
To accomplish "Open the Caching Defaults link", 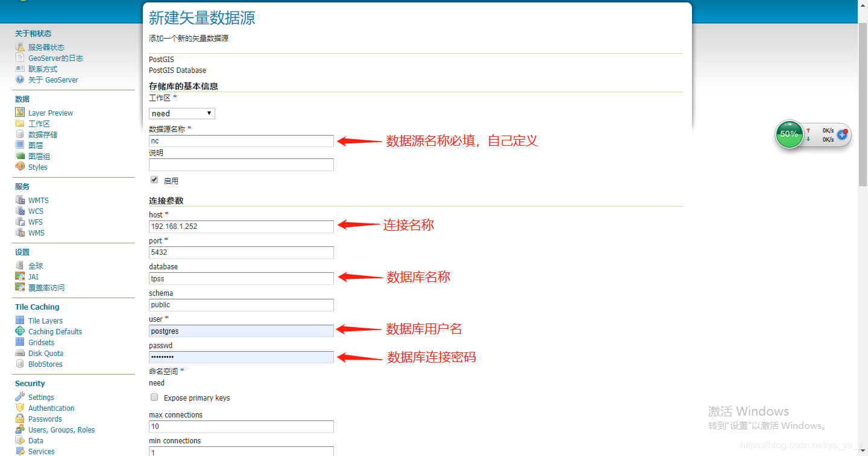I will (55, 331).
